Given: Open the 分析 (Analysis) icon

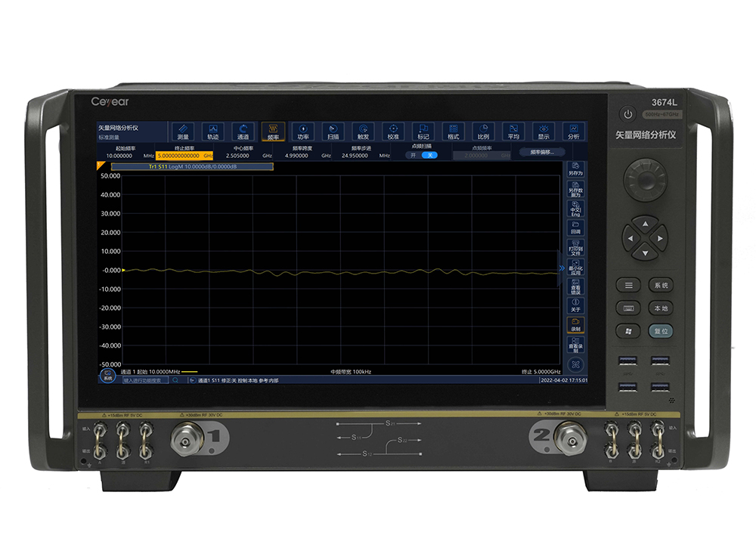Looking at the screenshot, I should (573, 132).
